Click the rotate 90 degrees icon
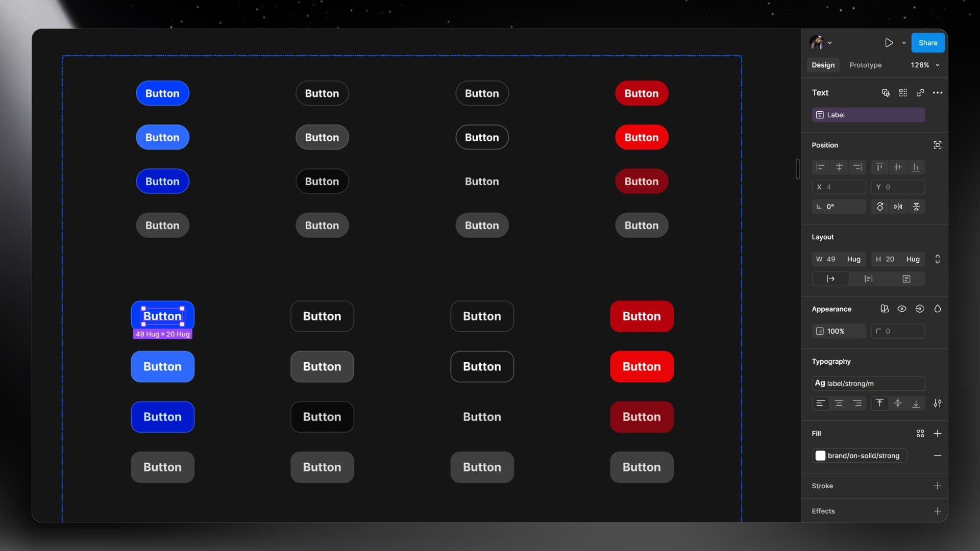 880,207
